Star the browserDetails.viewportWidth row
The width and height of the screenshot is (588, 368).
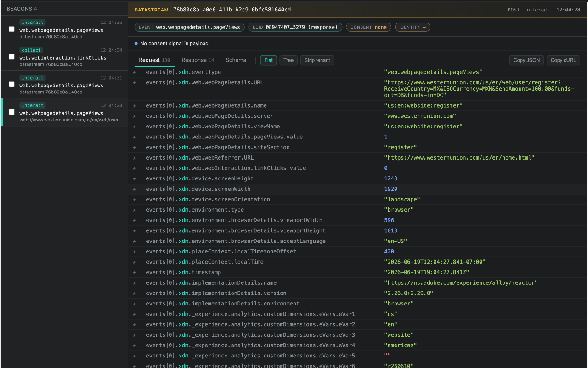click(x=135, y=220)
